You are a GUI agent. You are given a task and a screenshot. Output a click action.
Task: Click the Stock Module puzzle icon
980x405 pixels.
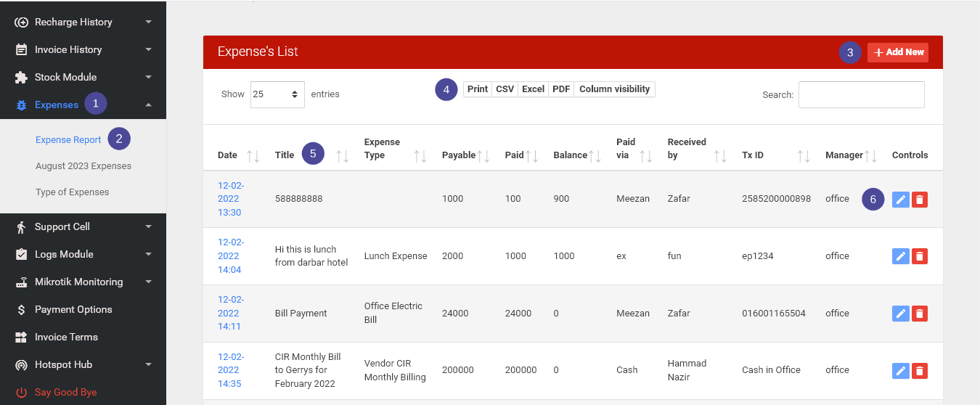(x=21, y=77)
